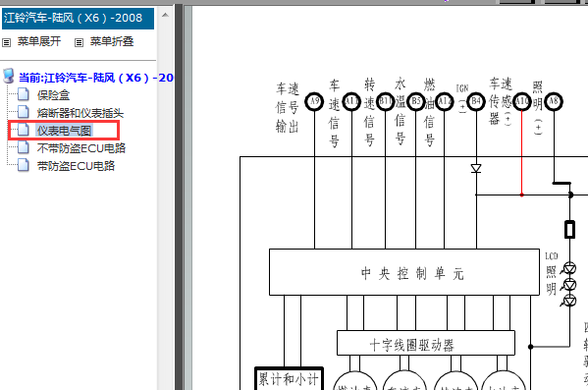Viewport: 588px width, 390px height.
Task: Select the 仪表电气图 tree item
Action: pos(64,131)
